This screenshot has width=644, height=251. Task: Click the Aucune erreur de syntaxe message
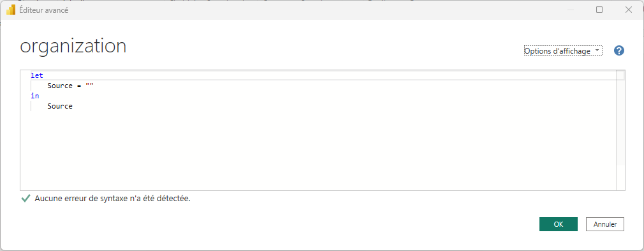pyautogui.click(x=112, y=199)
